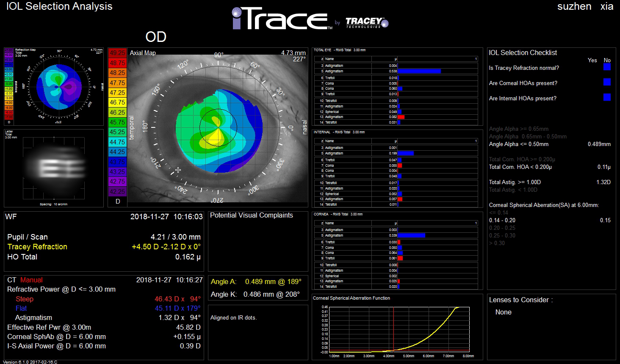
Task: Click the Total Eye Astigmatism 0.538 bar
Action: (419, 71)
